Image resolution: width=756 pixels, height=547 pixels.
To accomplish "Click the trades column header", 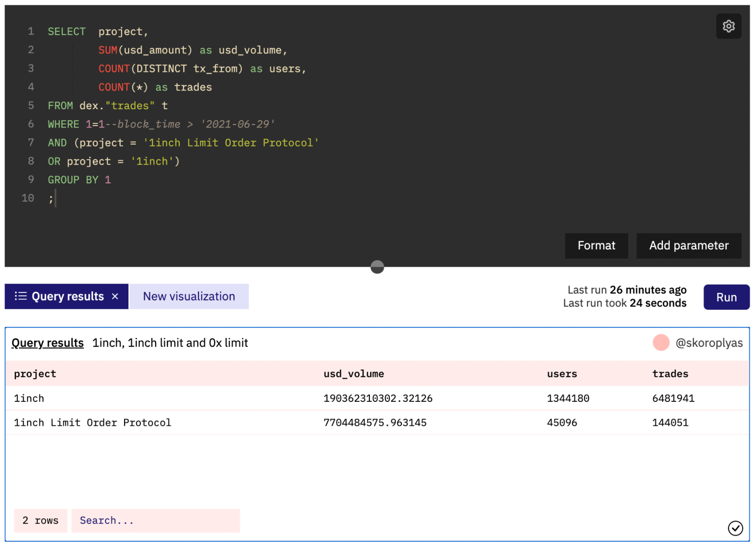I will 670,373.
